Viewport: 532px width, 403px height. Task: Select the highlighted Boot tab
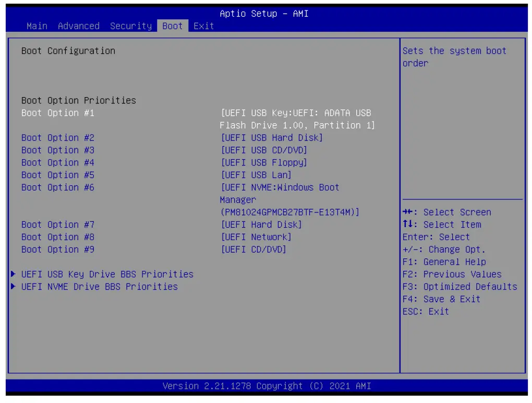click(172, 26)
